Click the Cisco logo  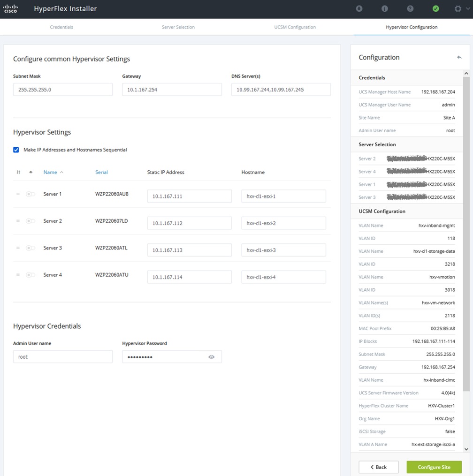click(10, 8)
